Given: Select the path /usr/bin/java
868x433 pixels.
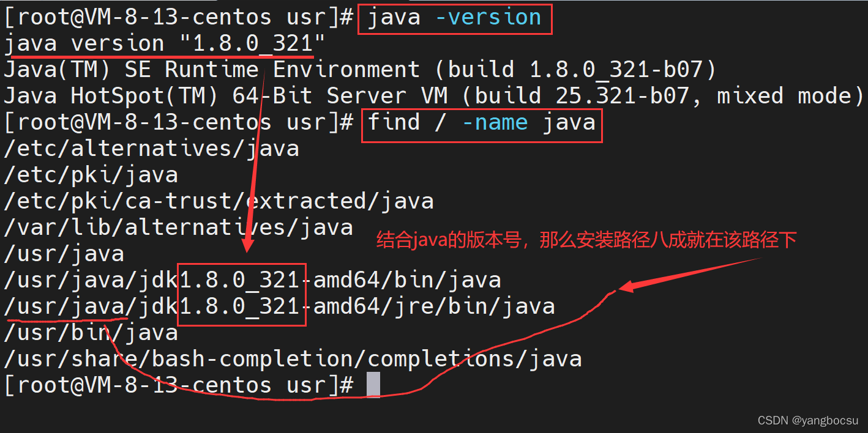Looking at the screenshot, I should 91,333.
